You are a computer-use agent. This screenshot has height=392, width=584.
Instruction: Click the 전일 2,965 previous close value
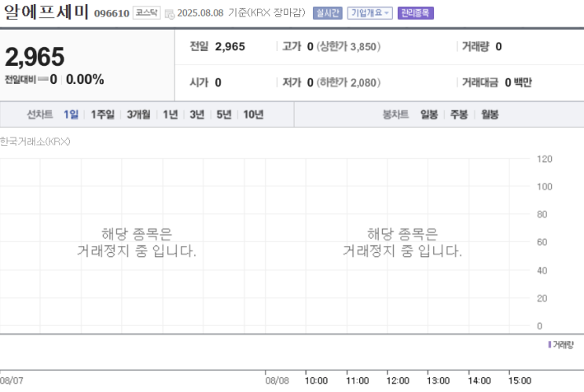point(230,46)
